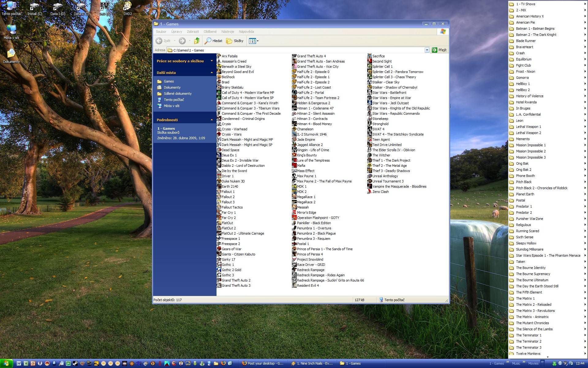Go up one folder level icon
Image resolution: width=588 pixels, height=368 pixels.
pyautogui.click(x=197, y=41)
